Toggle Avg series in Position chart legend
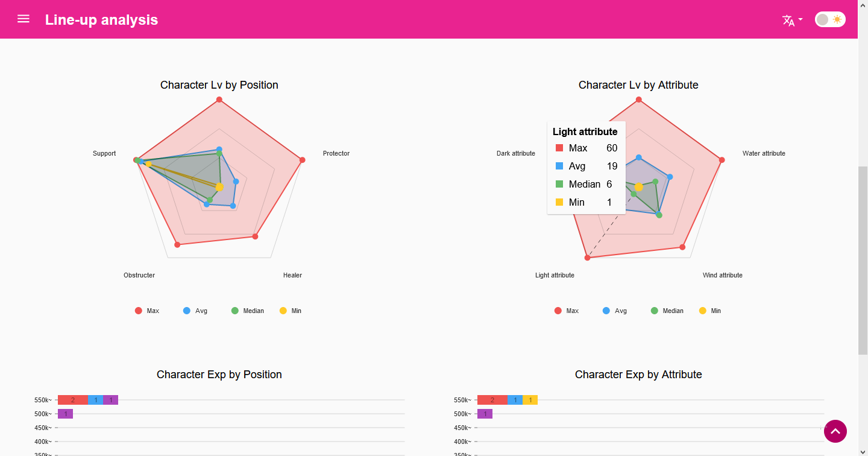 coord(195,311)
